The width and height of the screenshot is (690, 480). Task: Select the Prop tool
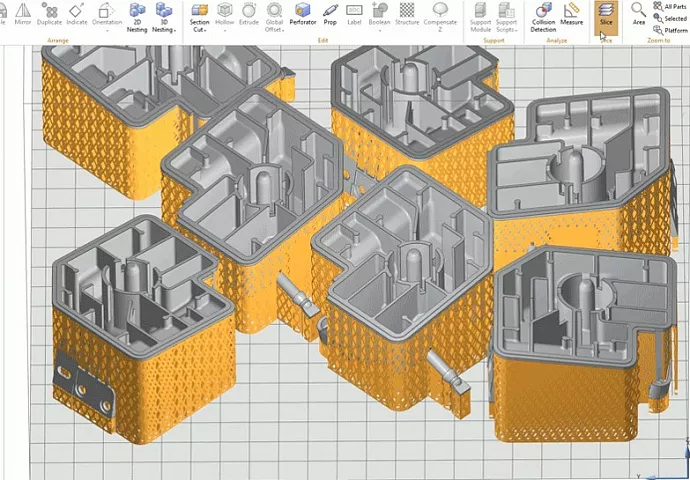point(330,13)
